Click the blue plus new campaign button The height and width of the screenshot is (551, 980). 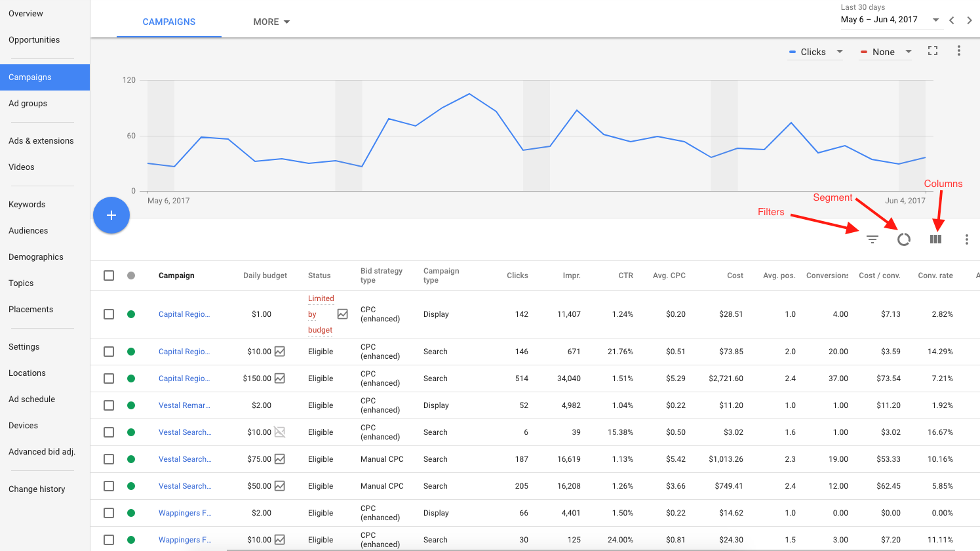tap(111, 215)
